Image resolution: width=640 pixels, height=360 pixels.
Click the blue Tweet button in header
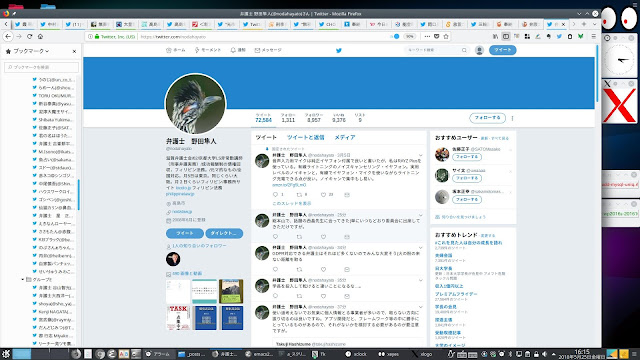pyautogui.click(x=502, y=50)
